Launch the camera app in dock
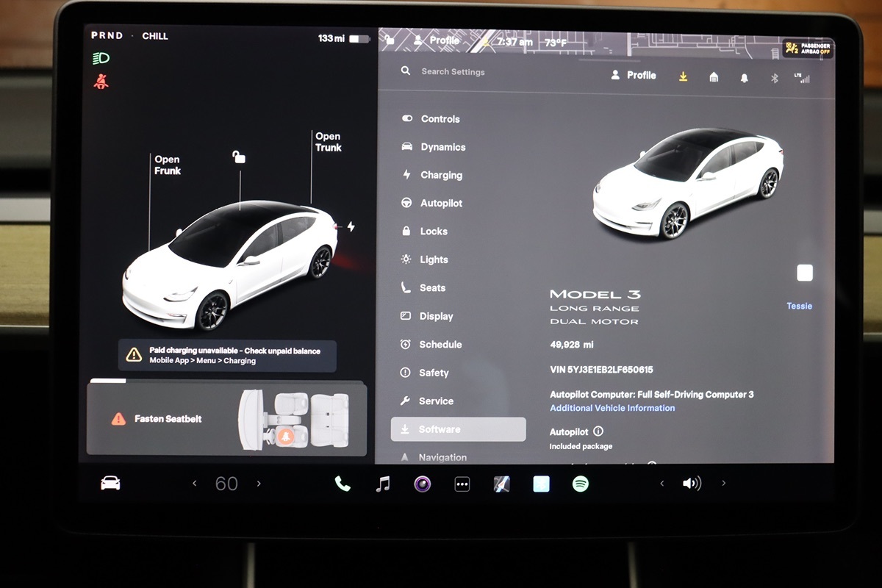 [422, 484]
